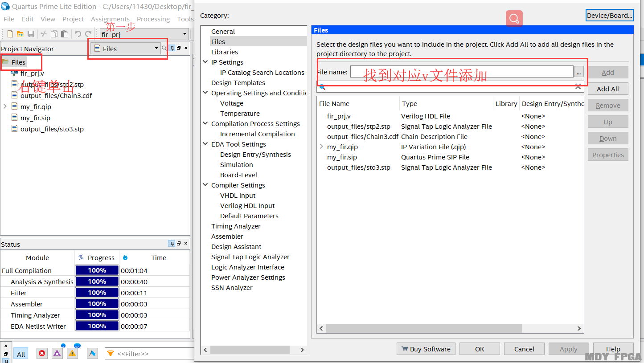Image resolution: width=644 pixels, height=363 pixels.
Task: Clear the file search with X icon
Action: click(578, 86)
